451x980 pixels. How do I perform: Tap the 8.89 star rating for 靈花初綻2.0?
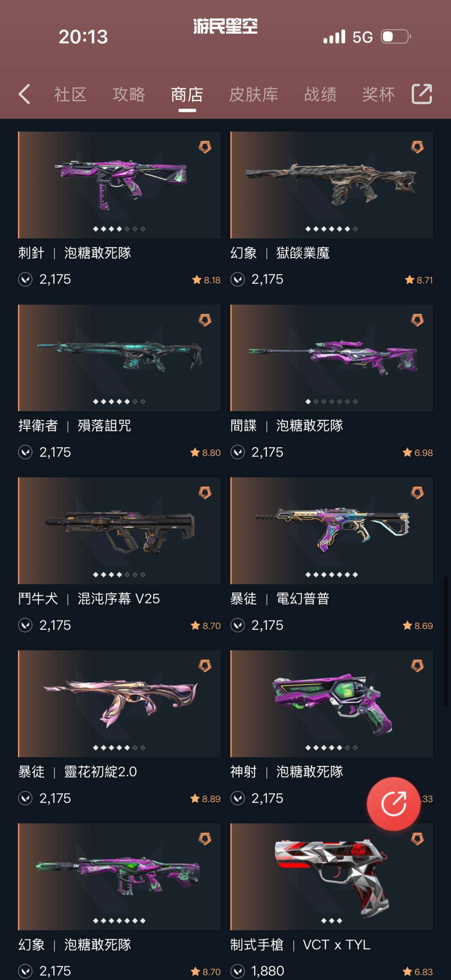click(x=205, y=798)
